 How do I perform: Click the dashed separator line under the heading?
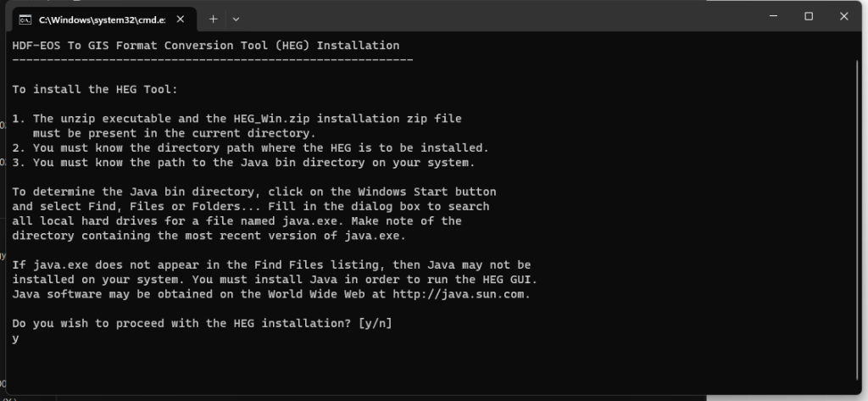[213, 59]
